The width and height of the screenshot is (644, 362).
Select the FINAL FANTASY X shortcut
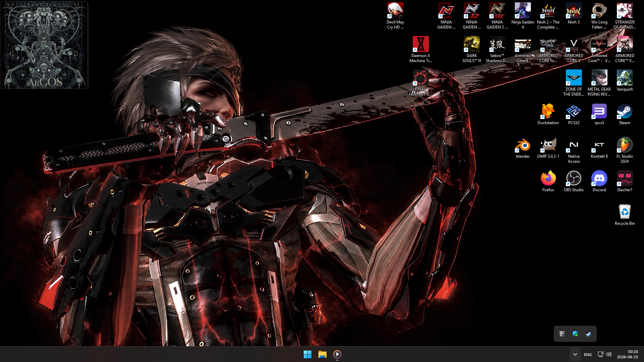point(420,83)
